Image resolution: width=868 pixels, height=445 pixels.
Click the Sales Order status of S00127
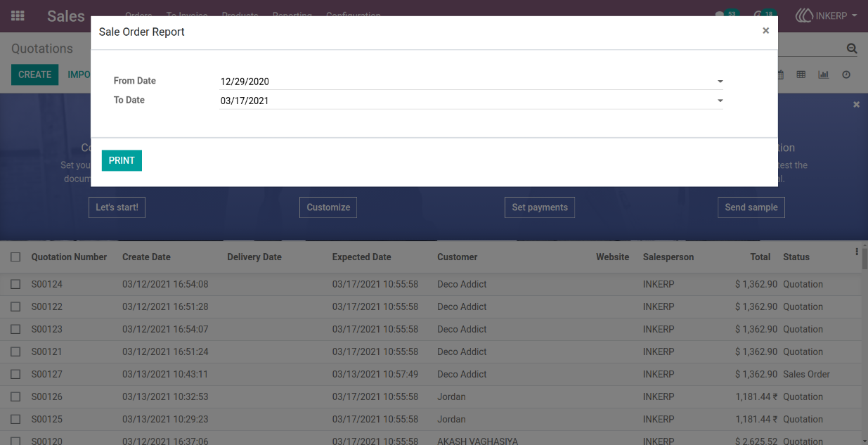(x=806, y=375)
